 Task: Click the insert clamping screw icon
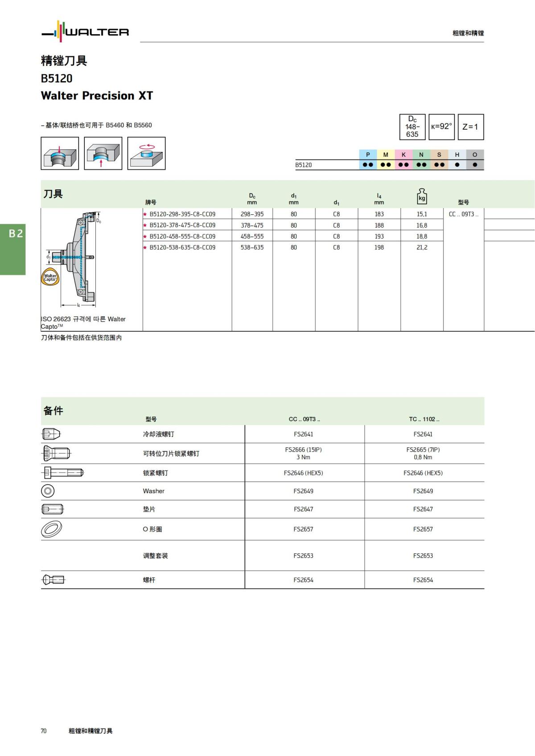(x=56, y=454)
